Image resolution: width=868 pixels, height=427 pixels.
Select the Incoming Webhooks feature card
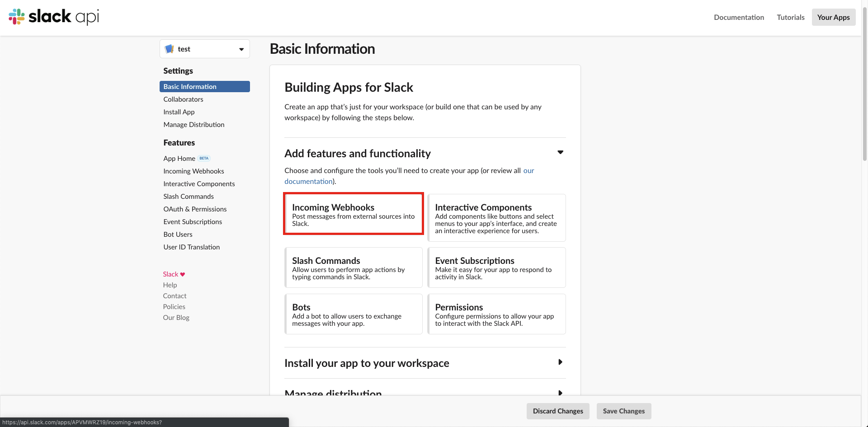pyautogui.click(x=354, y=214)
